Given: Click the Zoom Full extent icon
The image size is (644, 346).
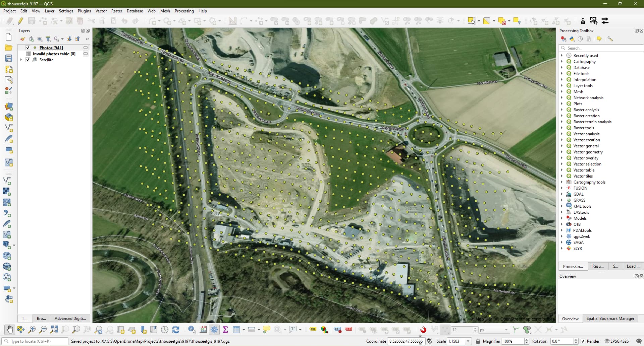Looking at the screenshot, I should [54, 330].
